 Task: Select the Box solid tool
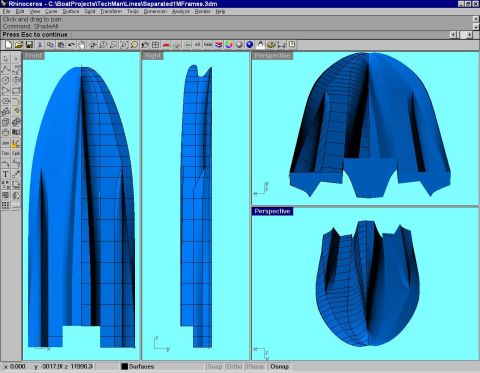coord(6,122)
